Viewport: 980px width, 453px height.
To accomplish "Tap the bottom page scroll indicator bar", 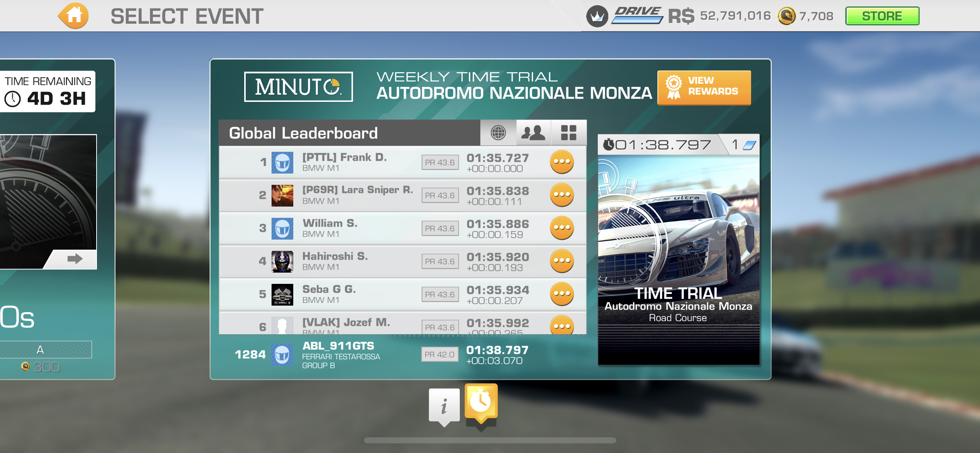I will [490, 440].
